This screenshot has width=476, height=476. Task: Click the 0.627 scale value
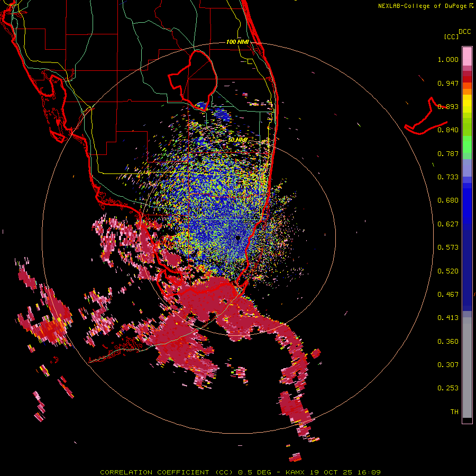(x=448, y=224)
